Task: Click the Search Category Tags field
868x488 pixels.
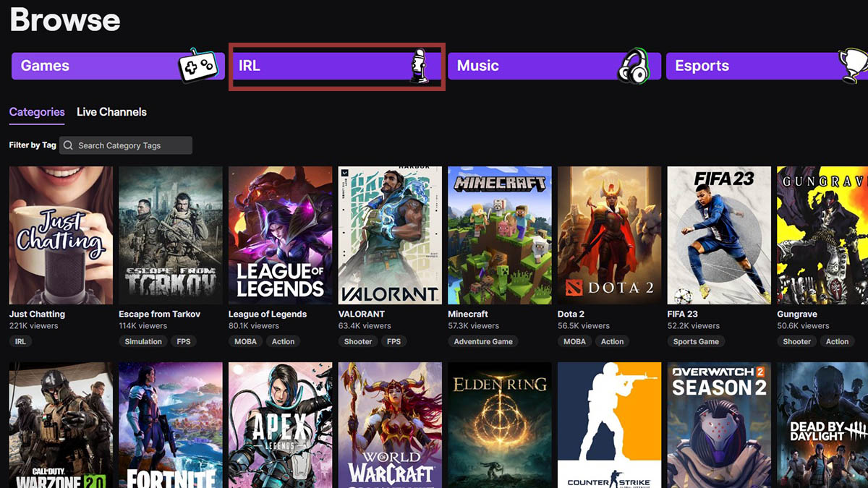Action: click(127, 145)
